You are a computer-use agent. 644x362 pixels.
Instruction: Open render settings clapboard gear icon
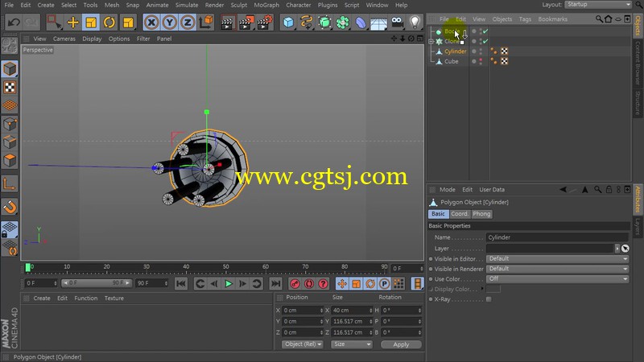tap(265, 23)
